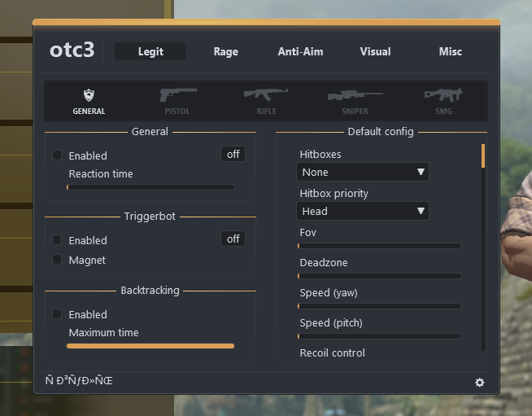The image size is (532, 416).
Task: Click the Speed (yaw) slider track
Action: pyautogui.click(x=380, y=306)
